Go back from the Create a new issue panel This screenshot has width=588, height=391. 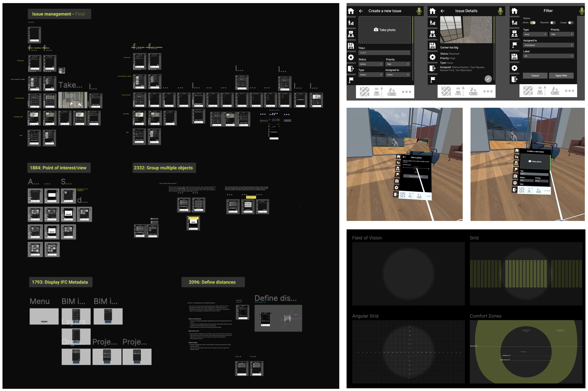click(361, 11)
